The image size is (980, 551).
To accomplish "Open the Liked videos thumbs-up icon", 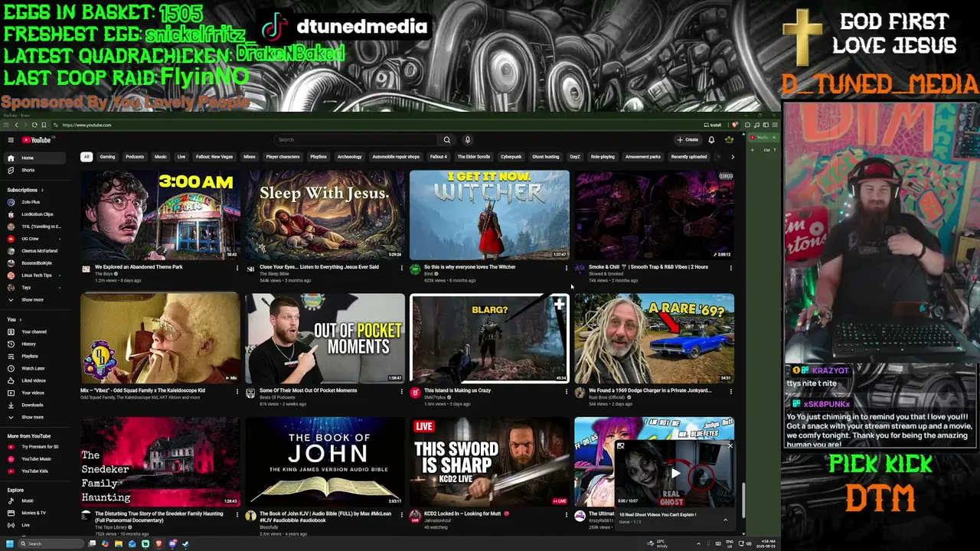I will (x=11, y=380).
